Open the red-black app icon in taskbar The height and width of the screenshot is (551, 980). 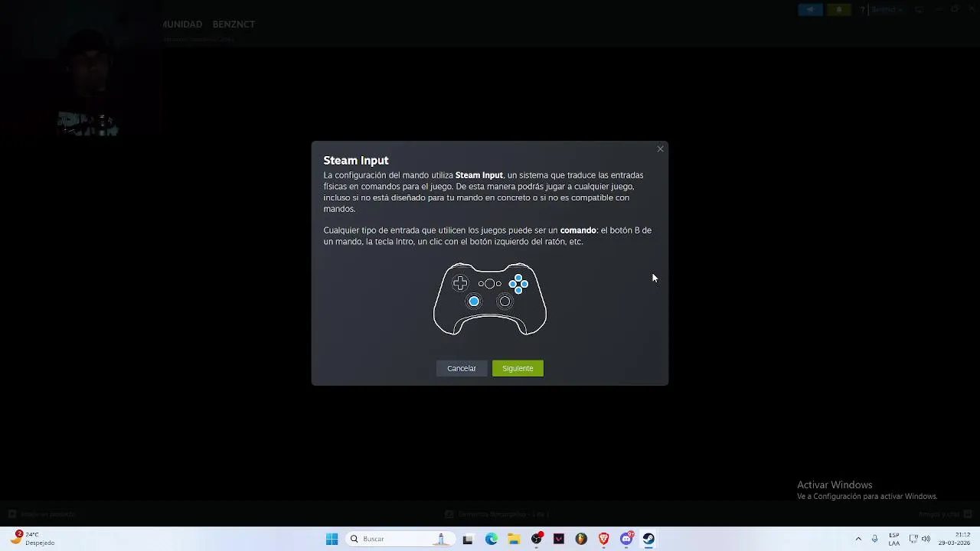coord(559,539)
